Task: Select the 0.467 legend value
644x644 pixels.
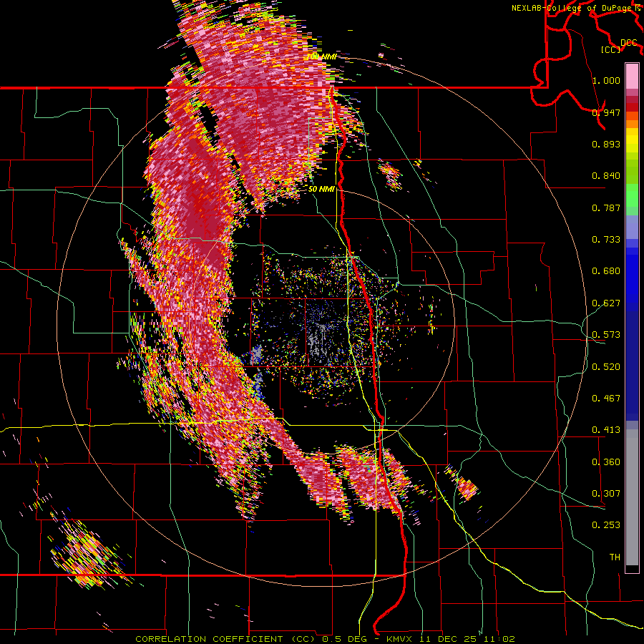Action: point(606,399)
